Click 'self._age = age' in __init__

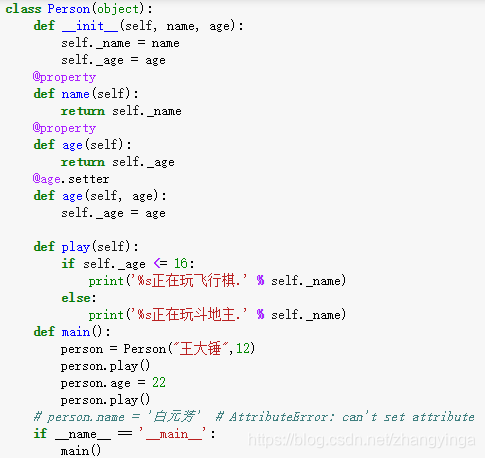(113, 60)
